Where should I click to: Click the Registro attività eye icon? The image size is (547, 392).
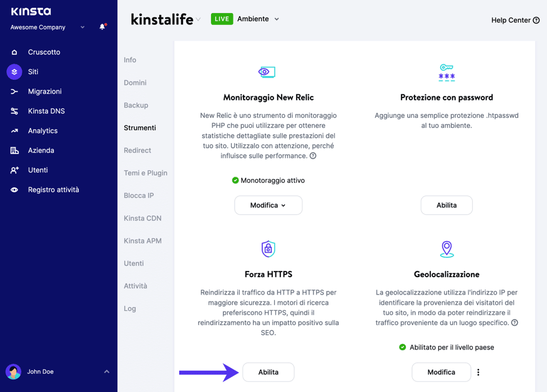(x=14, y=190)
